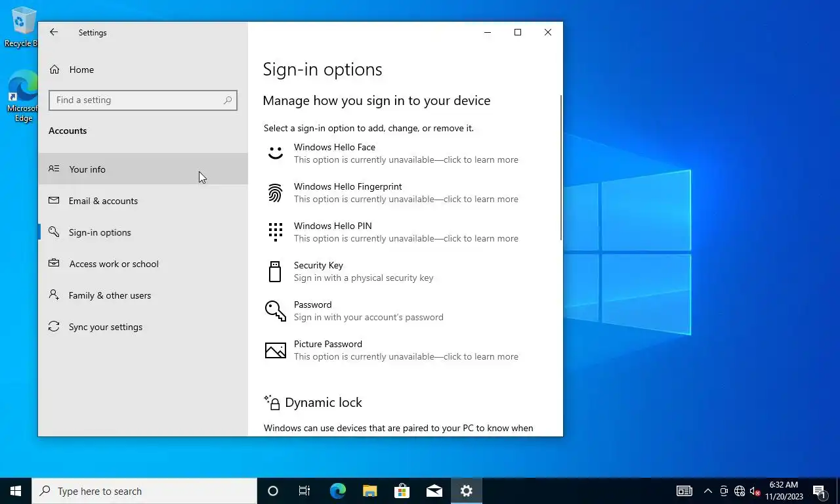Open Email & accounts page

tap(143, 201)
